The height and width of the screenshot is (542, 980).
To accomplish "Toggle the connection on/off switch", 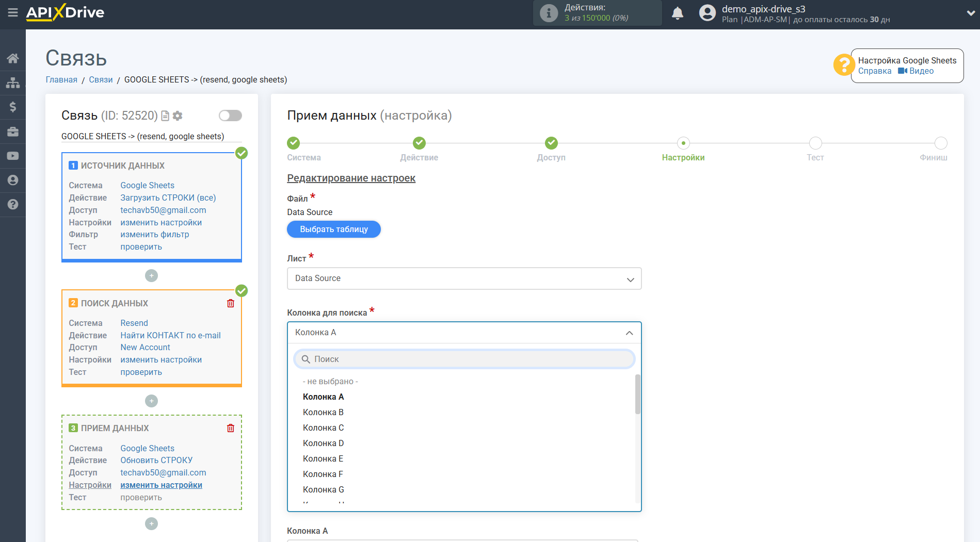I will pos(230,116).
